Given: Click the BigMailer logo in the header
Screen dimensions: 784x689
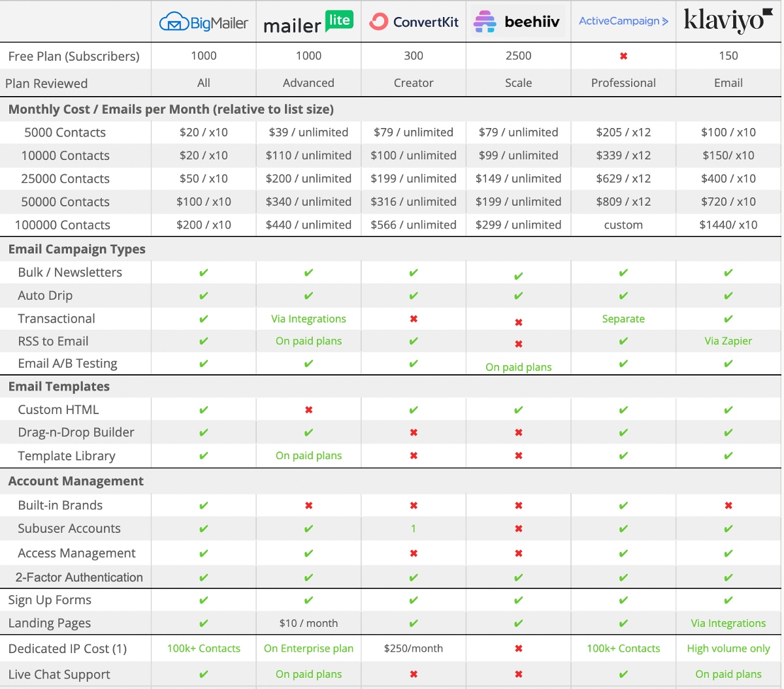Looking at the screenshot, I should 204,23.
